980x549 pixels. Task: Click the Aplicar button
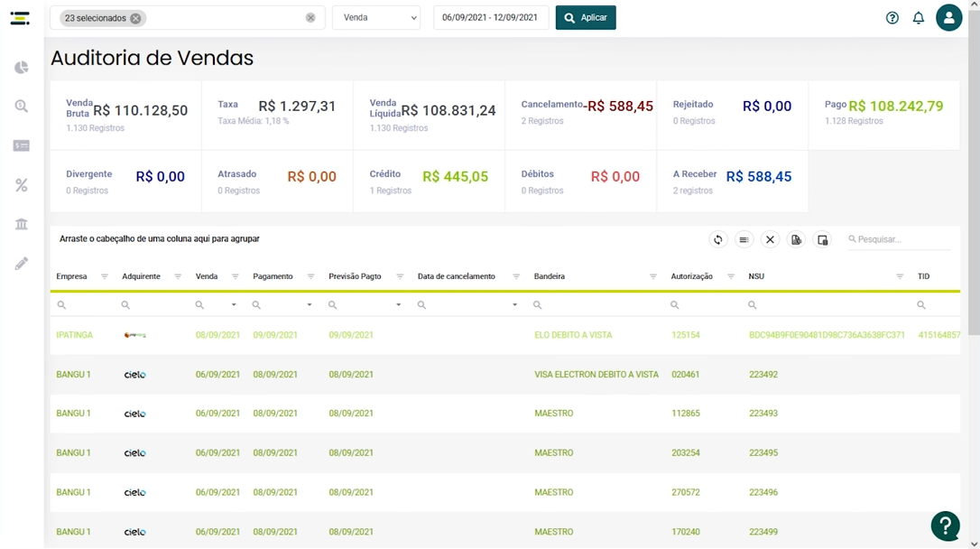click(x=586, y=17)
